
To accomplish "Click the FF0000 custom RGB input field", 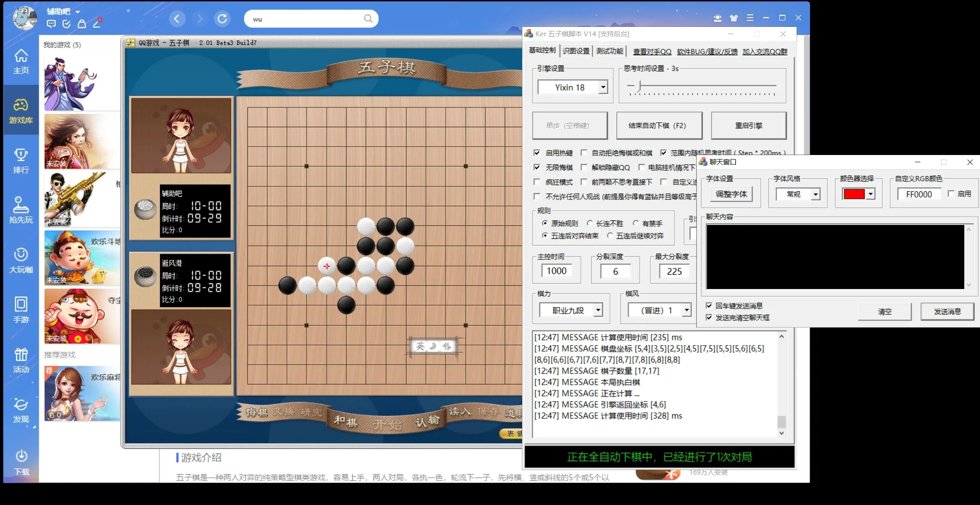I will (x=919, y=194).
